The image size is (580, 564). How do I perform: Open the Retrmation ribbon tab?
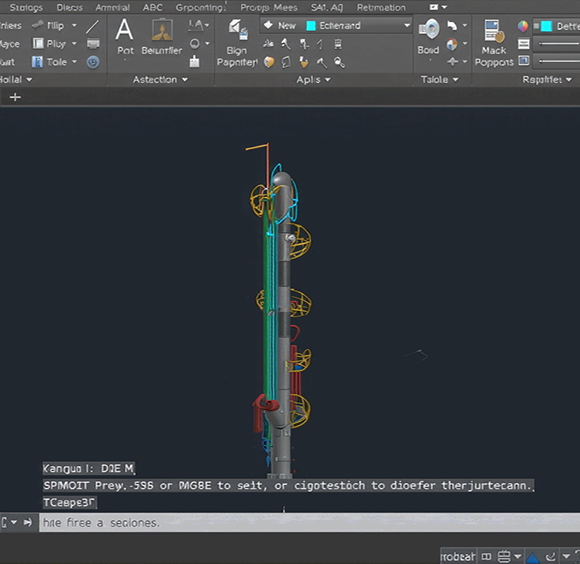click(381, 7)
